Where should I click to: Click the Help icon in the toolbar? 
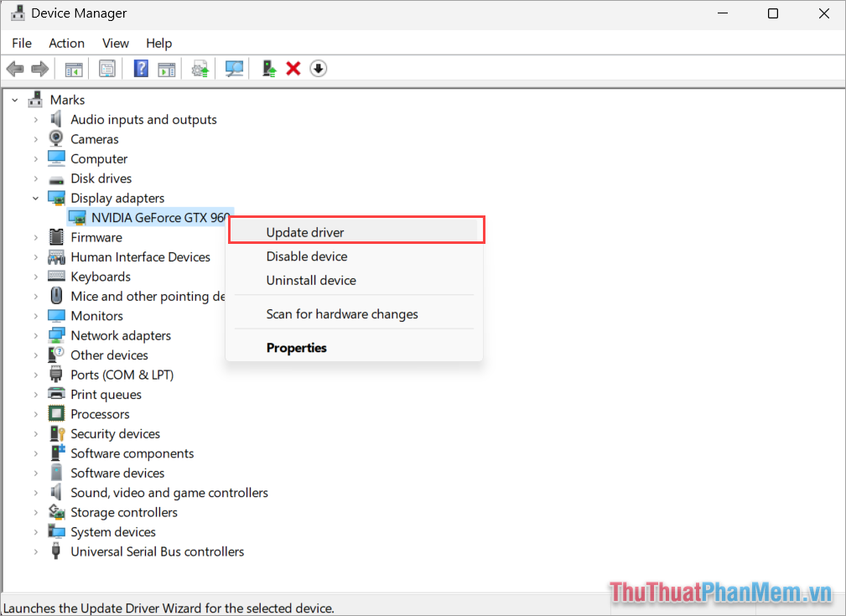(140, 68)
